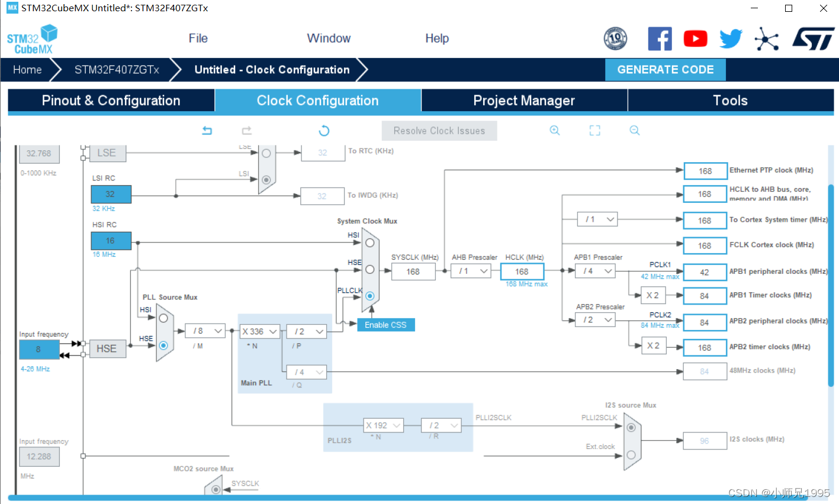839x504 pixels.
Task: Click the APB1 Timer X 2 multiplier box
Action: point(653,295)
